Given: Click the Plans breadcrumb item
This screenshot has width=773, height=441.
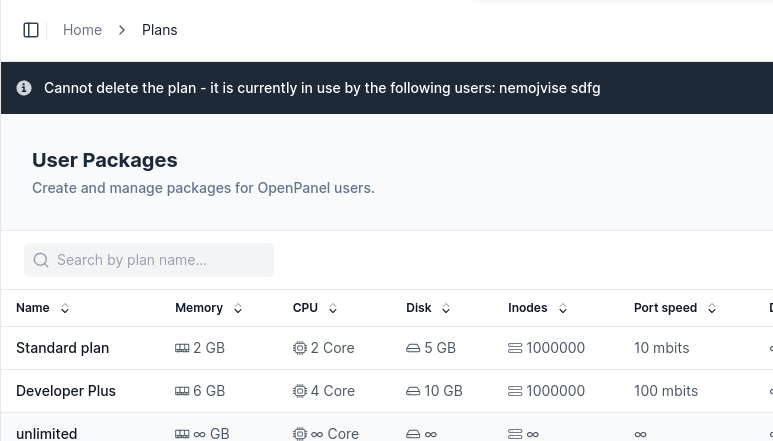Looking at the screenshot, I should pos(160,30).
